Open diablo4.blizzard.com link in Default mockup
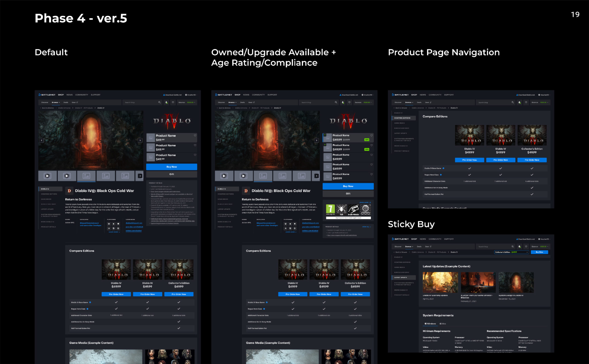Screen dimensions: 589x364 [x=134, y=223]
